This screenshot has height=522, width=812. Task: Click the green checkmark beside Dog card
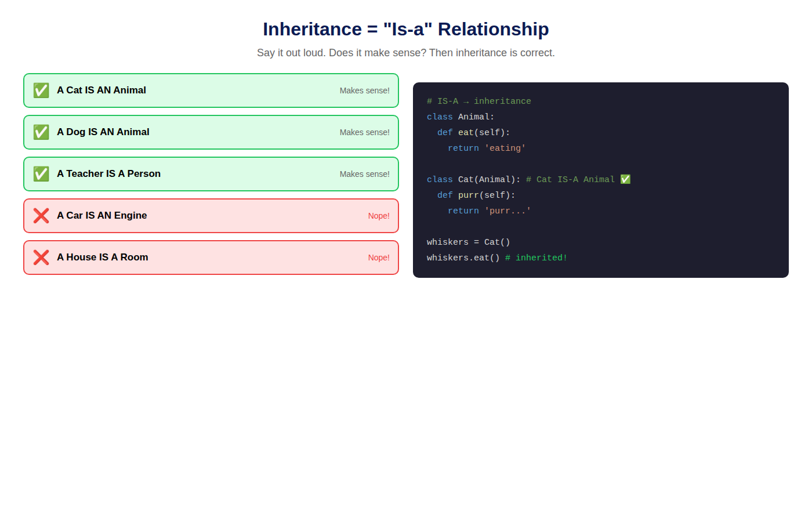41,132
